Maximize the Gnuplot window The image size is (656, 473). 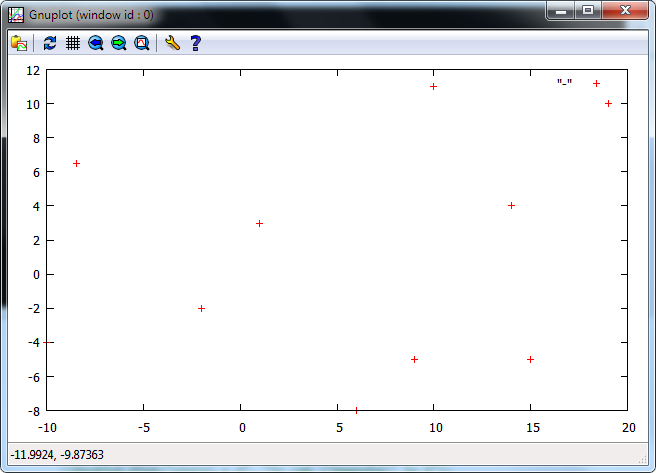coord(588,10)
